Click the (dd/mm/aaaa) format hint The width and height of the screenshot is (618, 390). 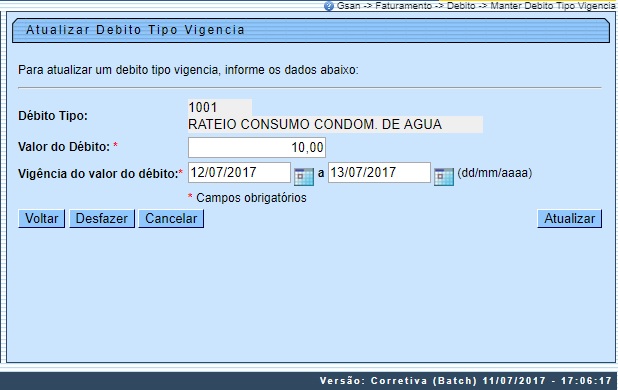click(x=495, y=173)
